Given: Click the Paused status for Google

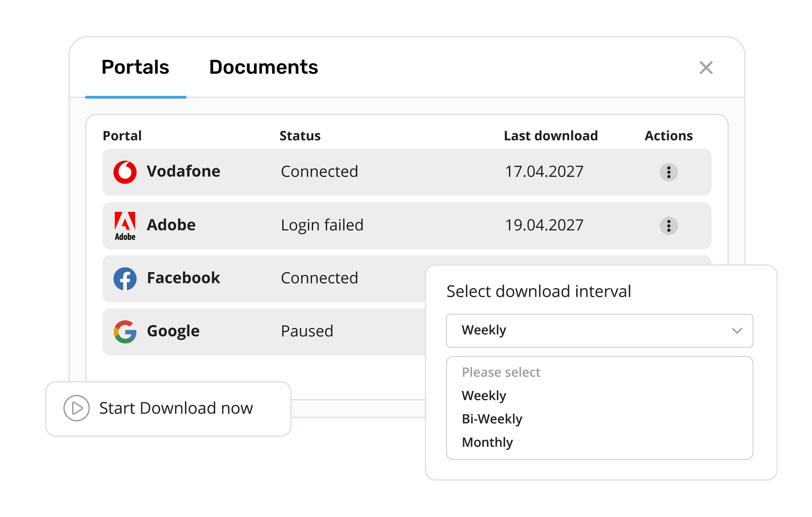Looking at the screenshot, I should [x=307, y=331].
